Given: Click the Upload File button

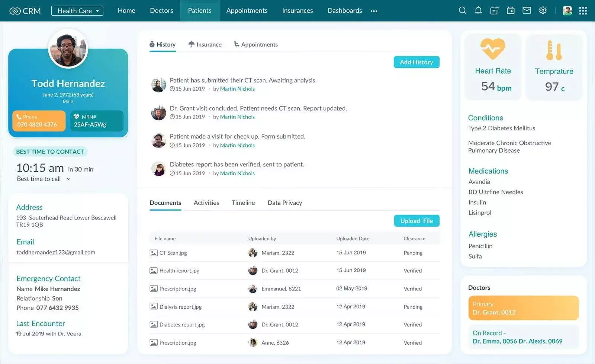Looking at the screenshot, I should click(416, 221).
